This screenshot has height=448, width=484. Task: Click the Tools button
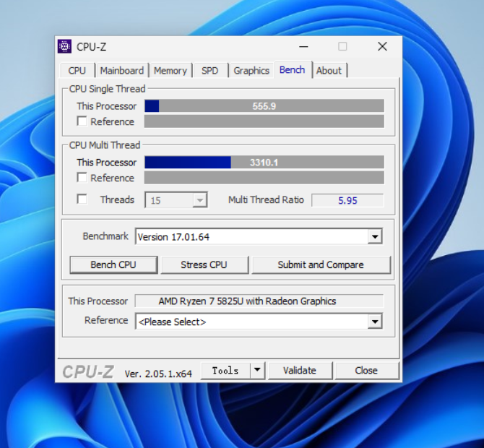tap(225, 370)
